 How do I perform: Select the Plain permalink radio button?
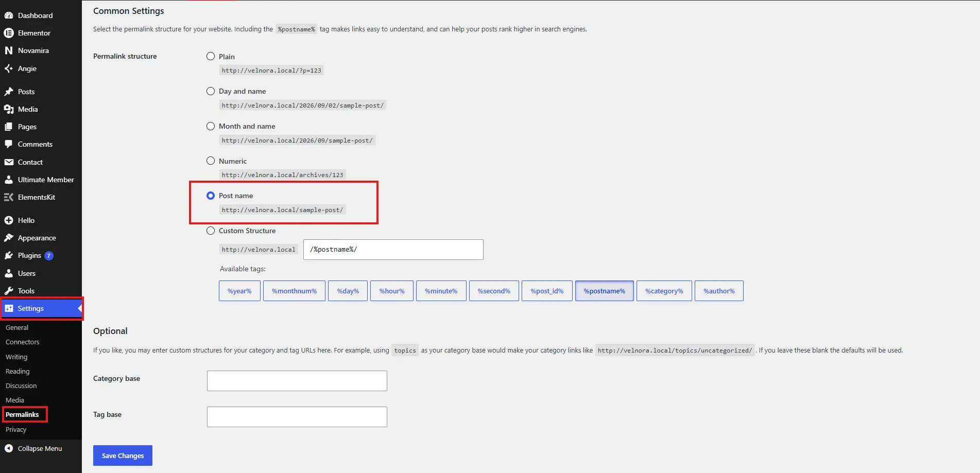211,56
